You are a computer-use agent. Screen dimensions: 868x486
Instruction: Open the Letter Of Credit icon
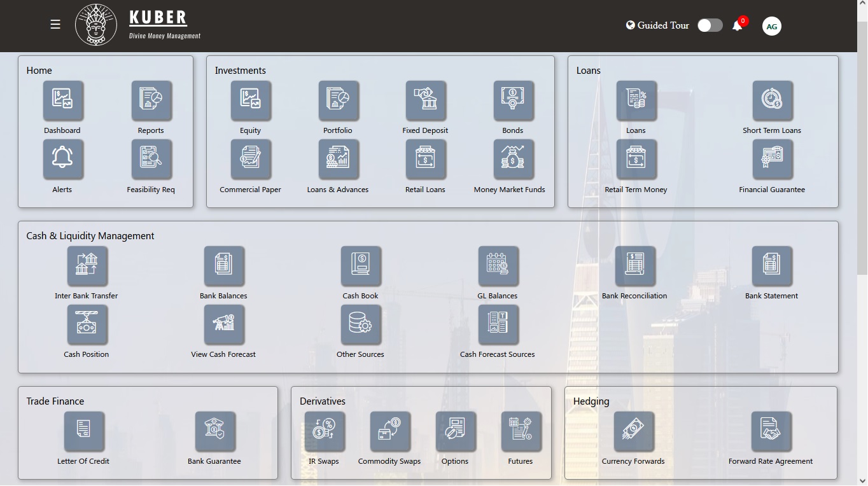click(x=84, y=431)
